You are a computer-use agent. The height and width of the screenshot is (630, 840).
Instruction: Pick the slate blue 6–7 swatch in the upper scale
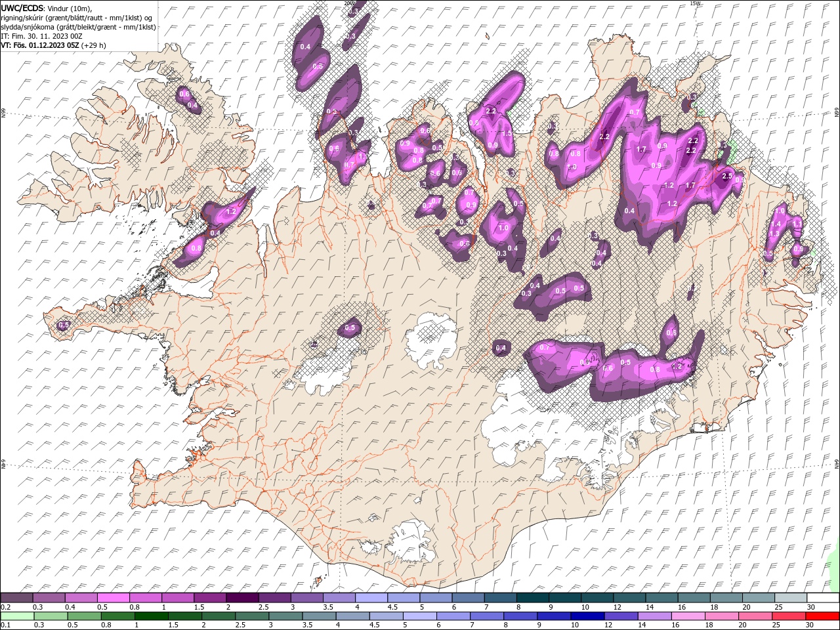click(x=468, y=598)
